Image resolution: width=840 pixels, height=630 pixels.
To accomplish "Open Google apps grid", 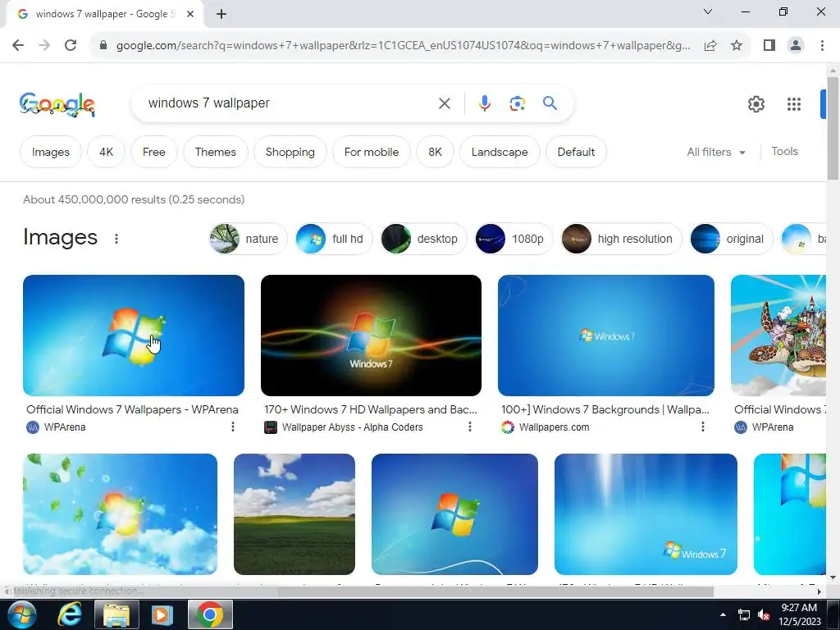I will coord(793,104).
